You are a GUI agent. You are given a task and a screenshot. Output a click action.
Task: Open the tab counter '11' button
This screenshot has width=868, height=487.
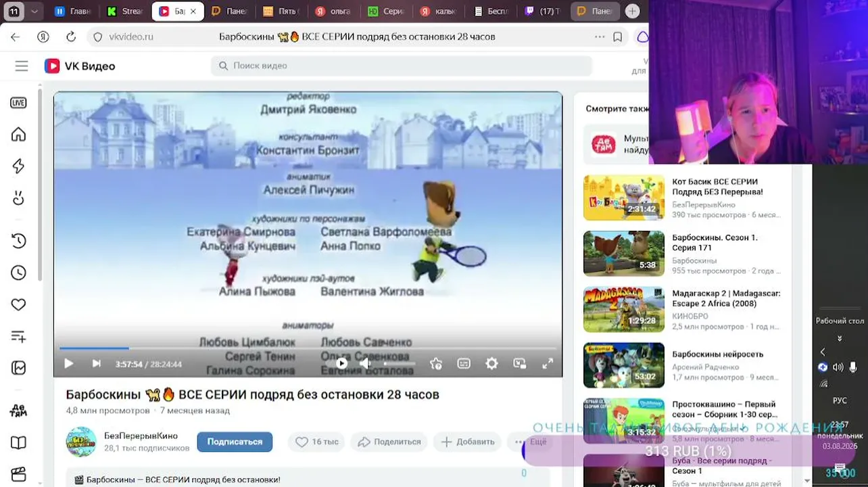coord(14,11)
